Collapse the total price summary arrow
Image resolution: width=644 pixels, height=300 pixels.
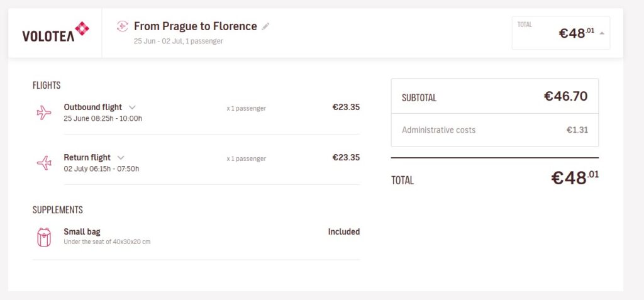click(x=602, y=33)
